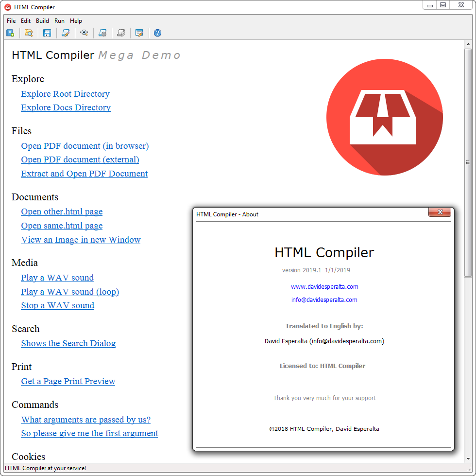
Task: Click the 'Mega Demo' italic heading text
Action: tap(140, 55)
